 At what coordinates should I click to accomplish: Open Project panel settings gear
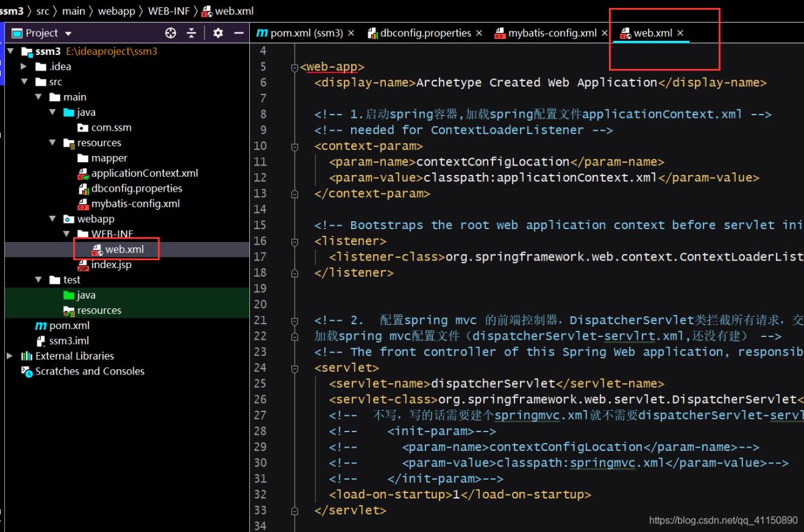(x=218, y=33)
